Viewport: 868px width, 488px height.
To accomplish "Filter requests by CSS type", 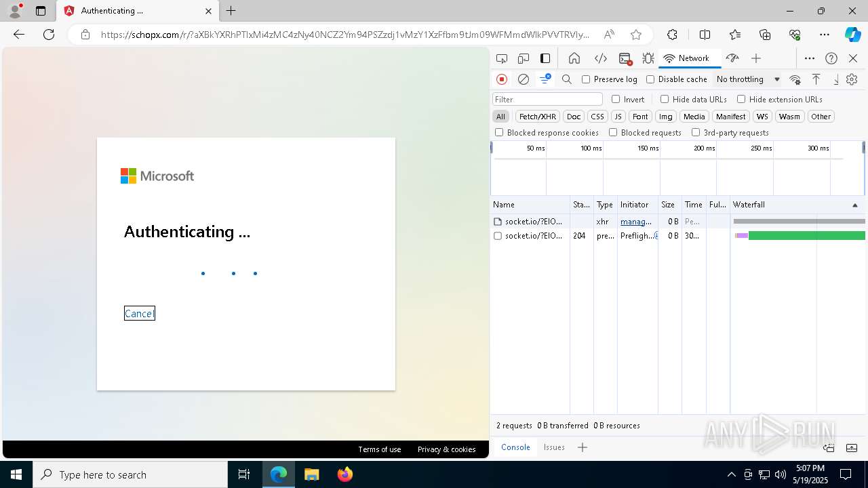I will tap(597, 117).
